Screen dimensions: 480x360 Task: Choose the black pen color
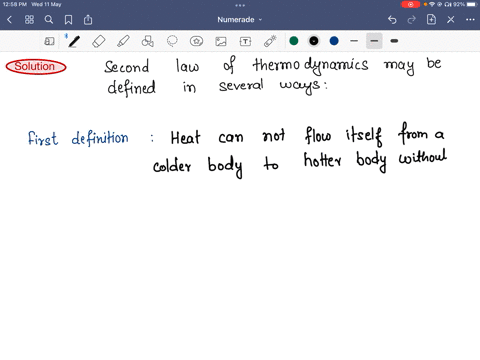[x=314, y=41]
